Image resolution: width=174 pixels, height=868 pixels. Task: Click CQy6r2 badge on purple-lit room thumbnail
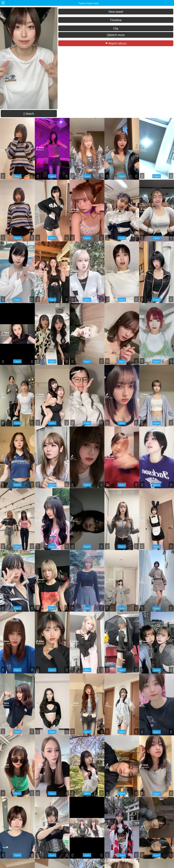(52, 176)
